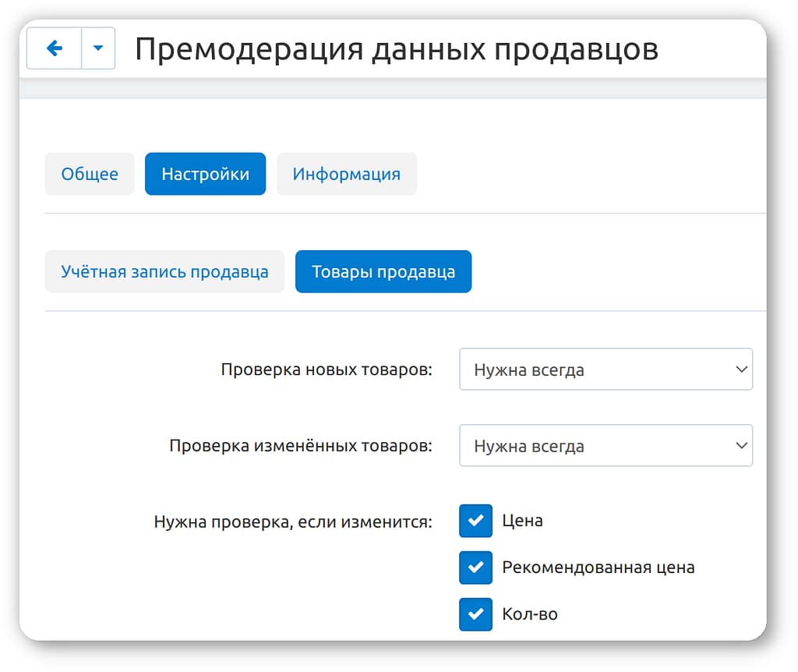Uncheck the Цена checkbox
This screenshot has height=672, width=798.
coord(475,521)
